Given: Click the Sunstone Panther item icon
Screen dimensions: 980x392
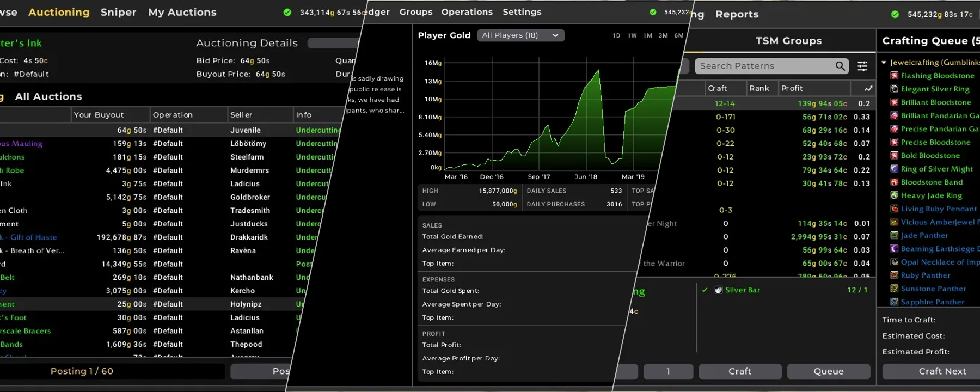Looking at the screenshot, I should click(x=894, y=289).
